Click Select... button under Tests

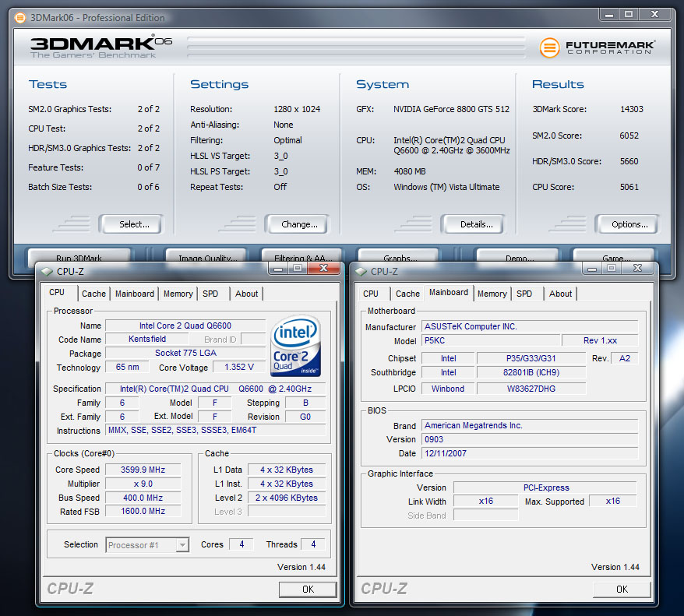[132, 224]
